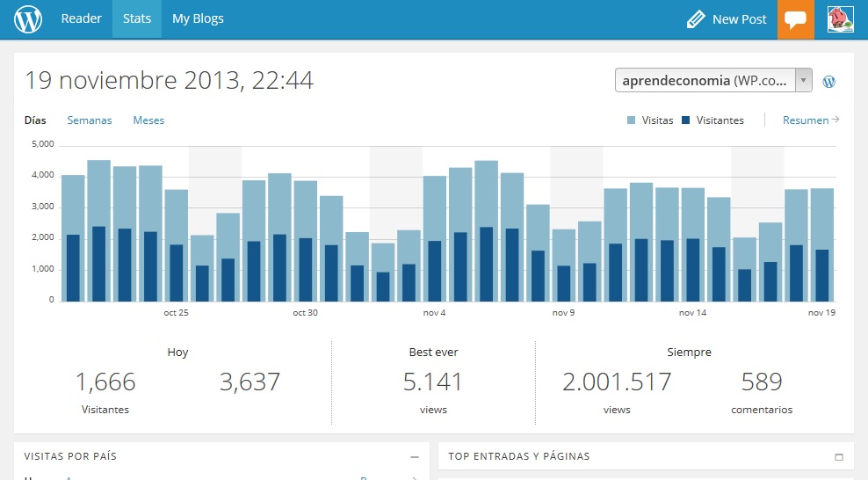Open the orange notifications speech bubble

[x=796, y=19]
